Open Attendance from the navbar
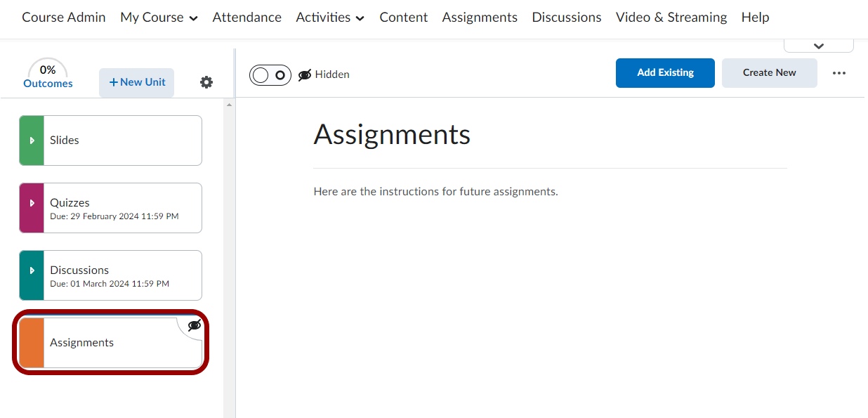The height and width of the screenshot is (418, 868). 247,18
